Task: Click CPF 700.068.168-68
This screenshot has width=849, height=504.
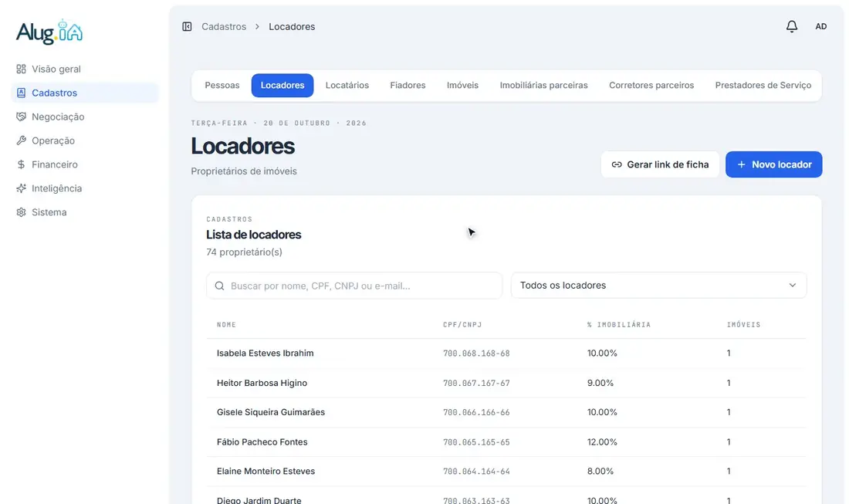Action: [x=476, y=353]
